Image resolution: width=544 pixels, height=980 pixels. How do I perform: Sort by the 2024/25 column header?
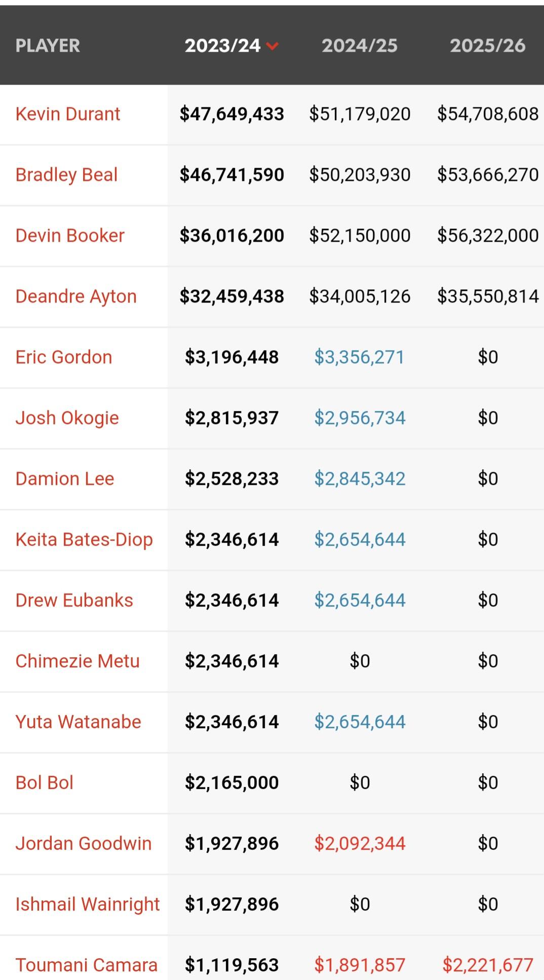point(360,46)
